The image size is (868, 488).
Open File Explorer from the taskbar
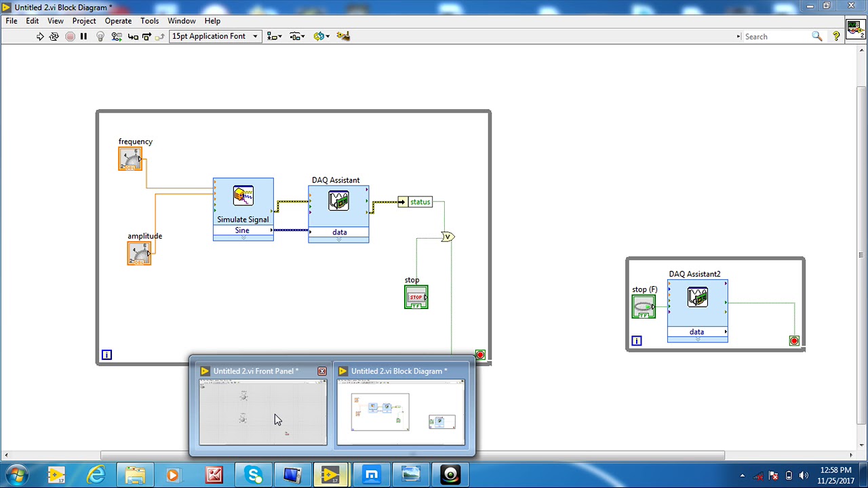pyautogui.click(x=135, y=476)
